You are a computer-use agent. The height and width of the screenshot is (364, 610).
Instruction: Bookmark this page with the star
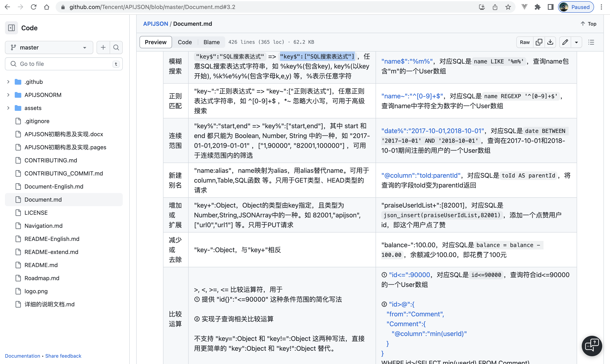point(508,7)
